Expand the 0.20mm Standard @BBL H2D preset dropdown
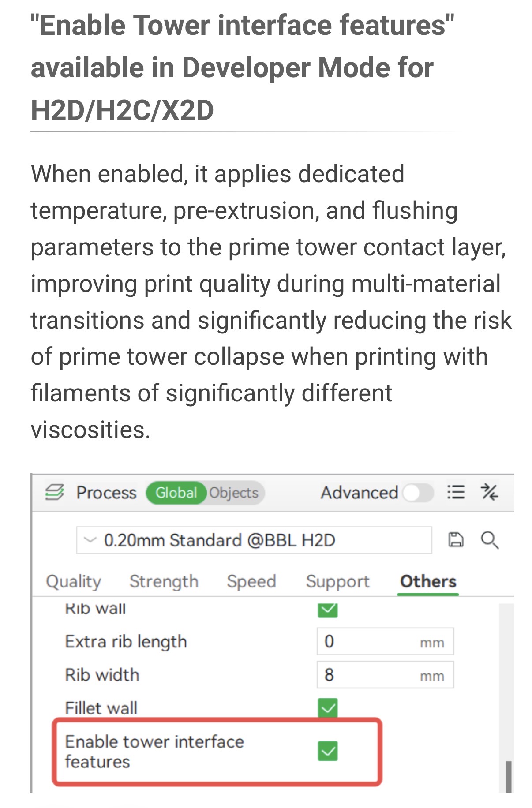Viewport: 532px width, 808px height. 254,540
